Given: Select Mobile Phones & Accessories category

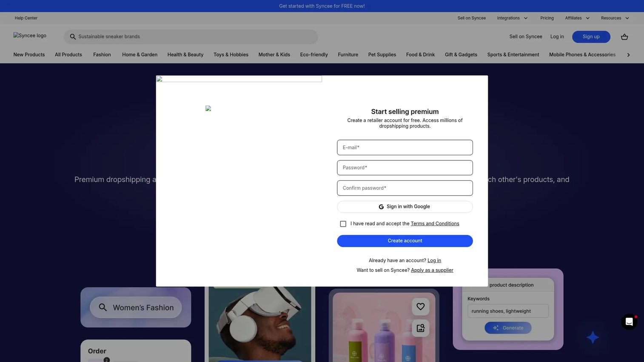Looking at the screenshot, I should tap(582, 54).
